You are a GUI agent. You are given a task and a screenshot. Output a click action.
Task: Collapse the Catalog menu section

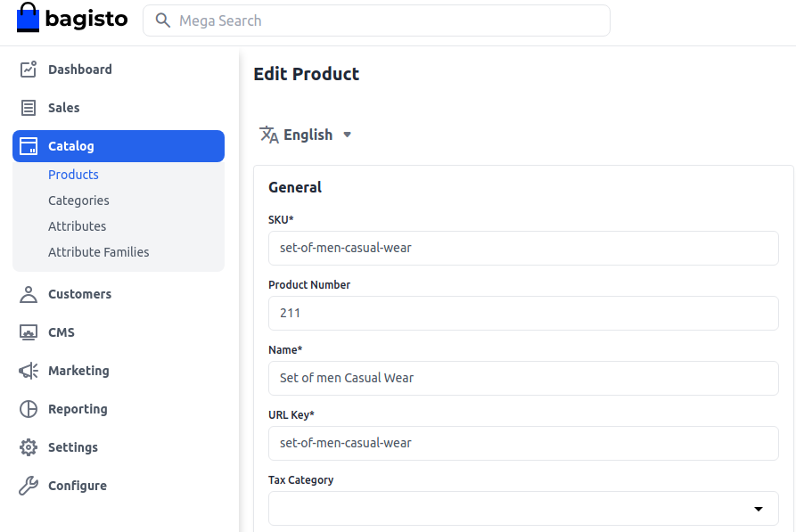[70, 146]
